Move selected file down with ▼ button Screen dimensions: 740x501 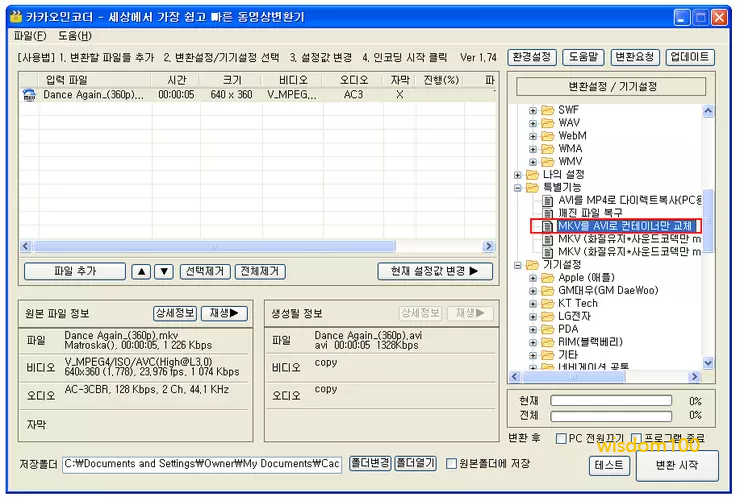tap(164, 271)
